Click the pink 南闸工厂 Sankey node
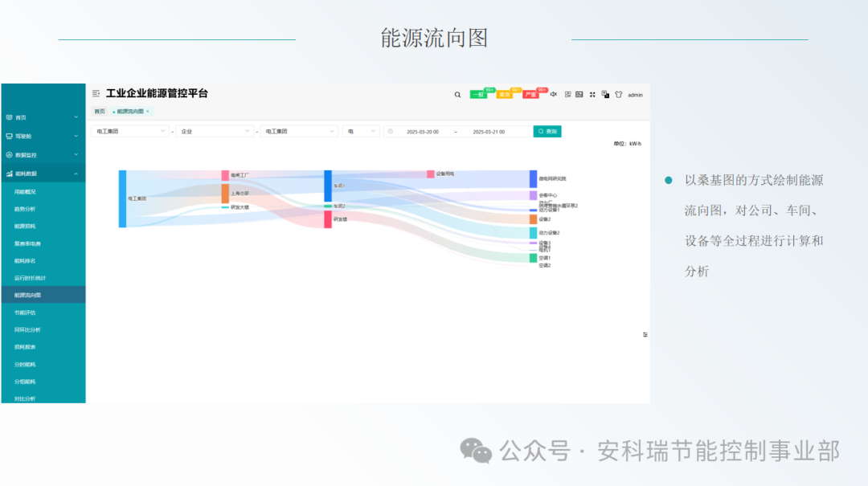 [225, 175]
